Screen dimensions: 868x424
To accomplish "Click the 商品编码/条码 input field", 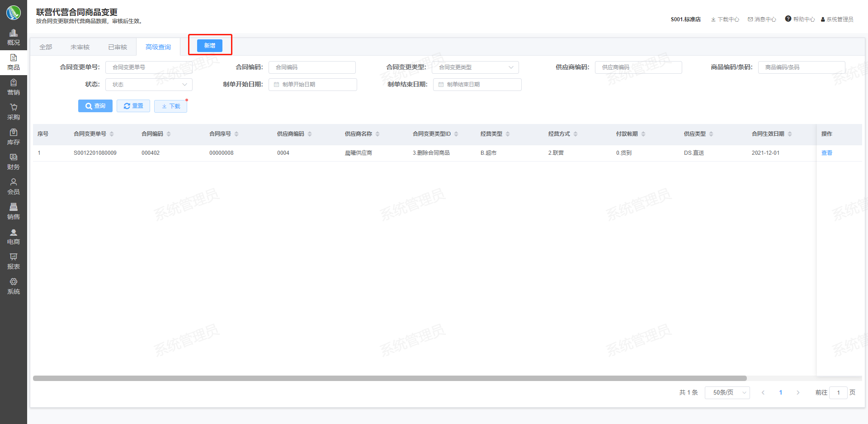I will 802,67.
